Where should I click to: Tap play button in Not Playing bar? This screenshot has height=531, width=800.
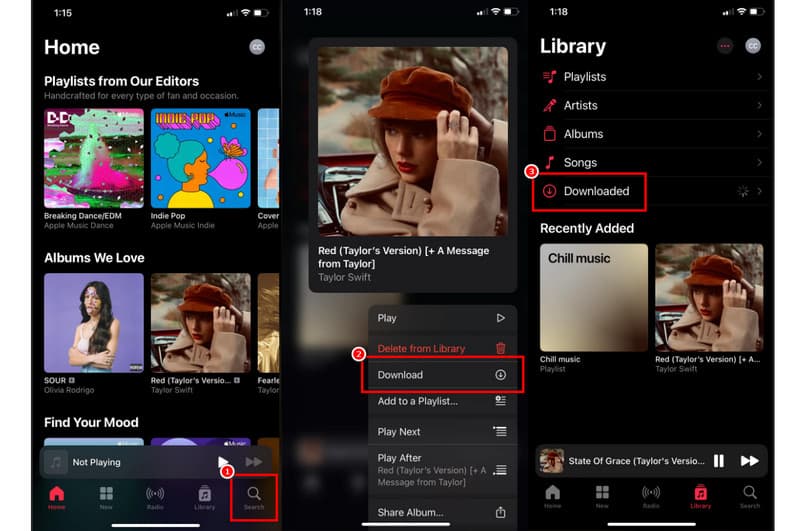pyautogui.click(x=223, y=462)
